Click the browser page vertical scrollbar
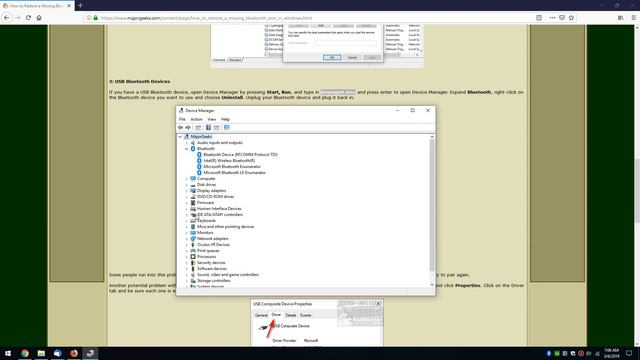Image resolution: width=640 pixels, height=360 pixels. tap(637, 190)
